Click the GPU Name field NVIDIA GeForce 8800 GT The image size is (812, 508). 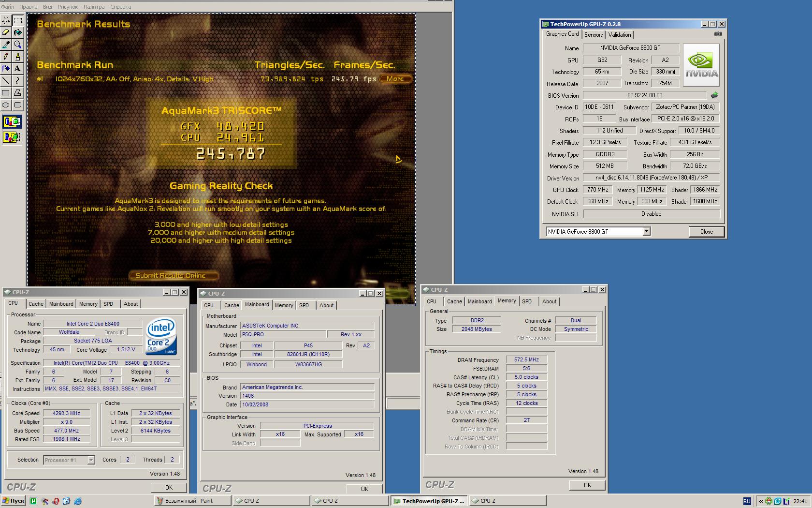(630, 48)
